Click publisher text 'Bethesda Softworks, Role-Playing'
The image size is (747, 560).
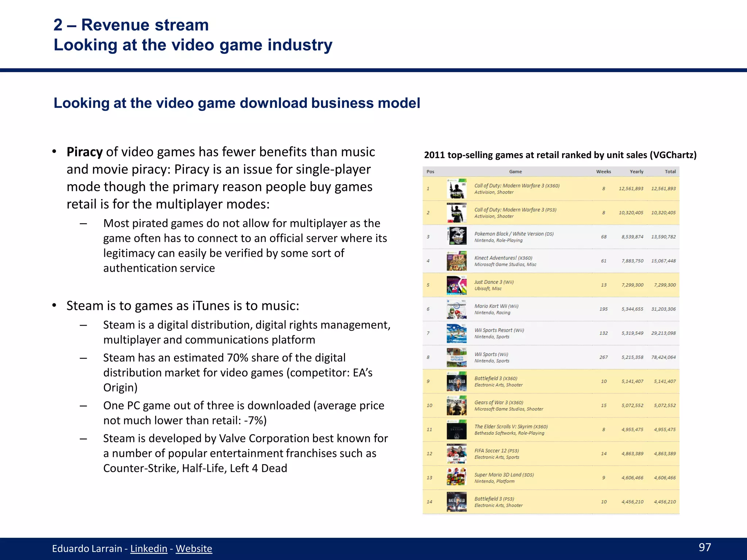tap(509, 433)
